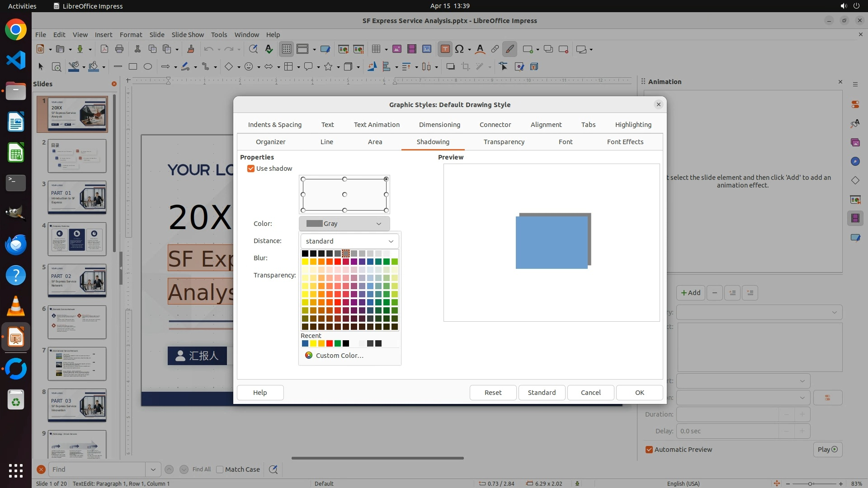Switch to the Transparency tab
The width and height of the screenshot is (868, 488).
tap(504, 142)
